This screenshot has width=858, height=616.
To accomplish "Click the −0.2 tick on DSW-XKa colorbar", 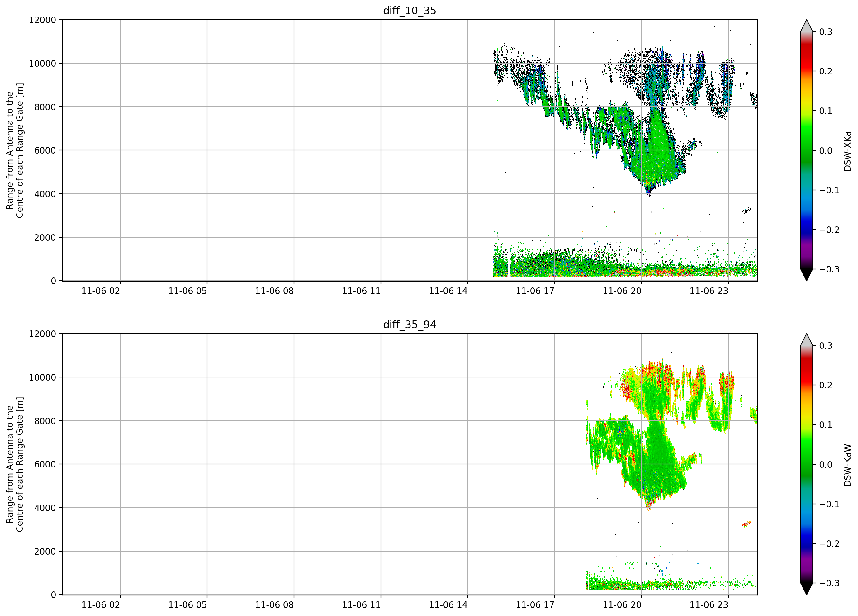I will point(829,230).
